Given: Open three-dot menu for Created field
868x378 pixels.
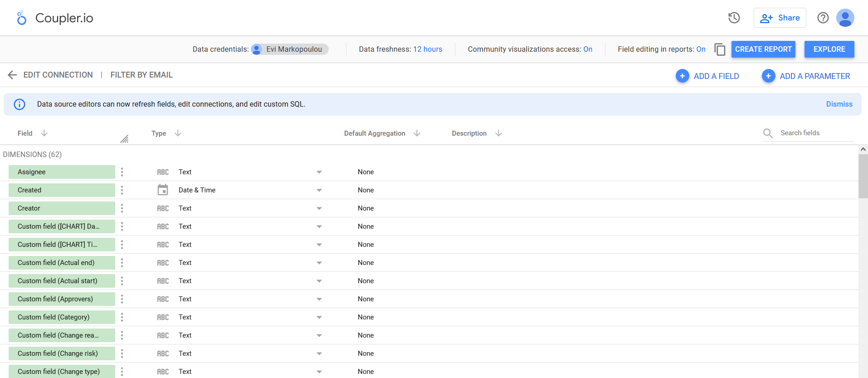Looking at the screenshot, I should pos(122,190).
